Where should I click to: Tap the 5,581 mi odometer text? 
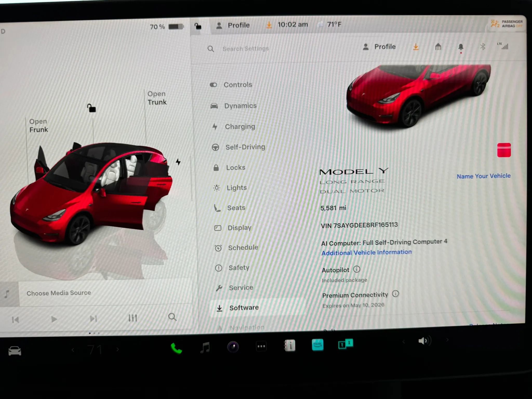[x=333, y=208]
